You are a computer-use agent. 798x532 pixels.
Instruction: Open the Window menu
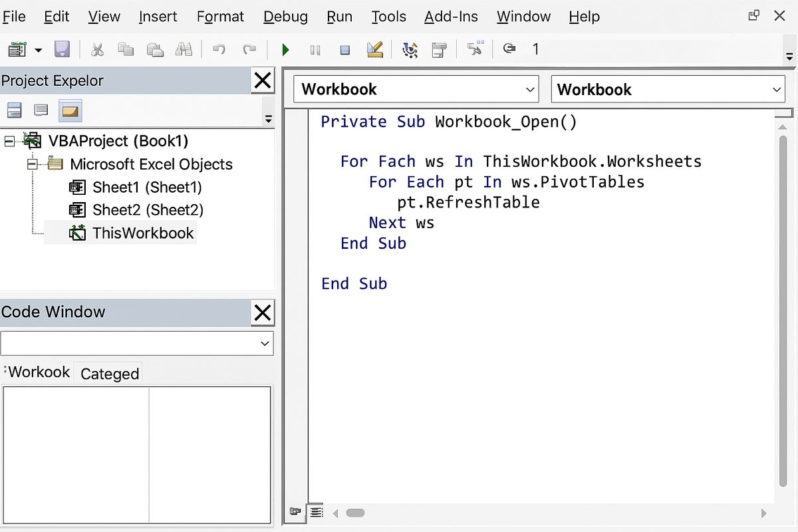click(x=523, y=17)
